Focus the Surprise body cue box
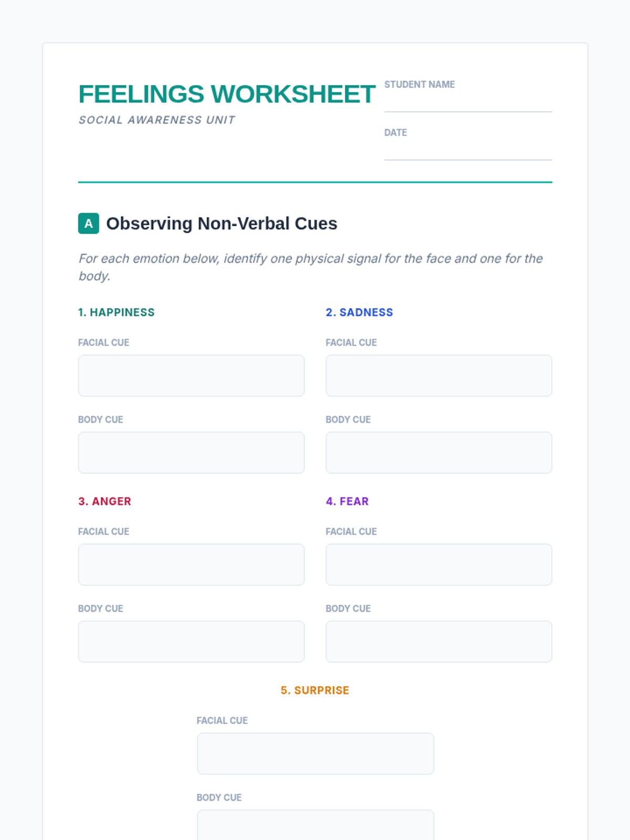630x840 pixels. tap(316, 825)
